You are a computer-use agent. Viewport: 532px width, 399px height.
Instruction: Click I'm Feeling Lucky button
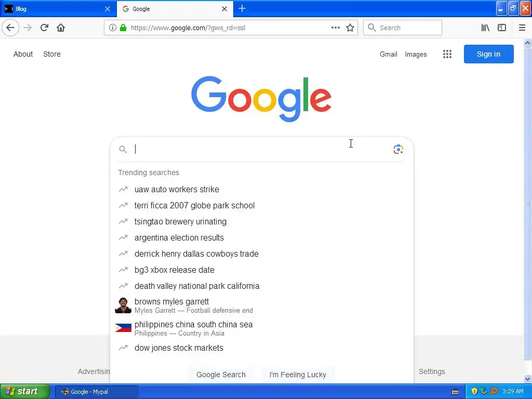[298, 375]
